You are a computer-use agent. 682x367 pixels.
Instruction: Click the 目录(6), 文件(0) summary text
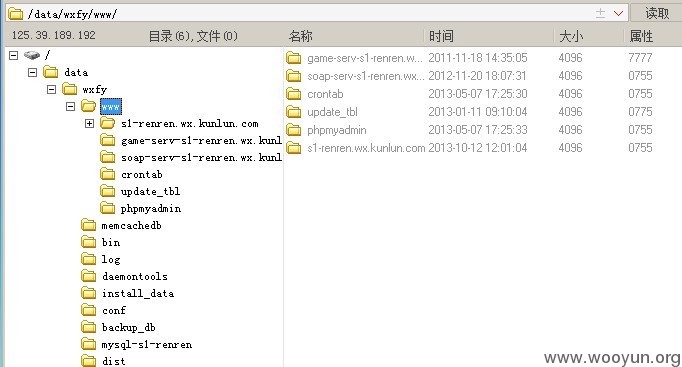click(193, 36)
